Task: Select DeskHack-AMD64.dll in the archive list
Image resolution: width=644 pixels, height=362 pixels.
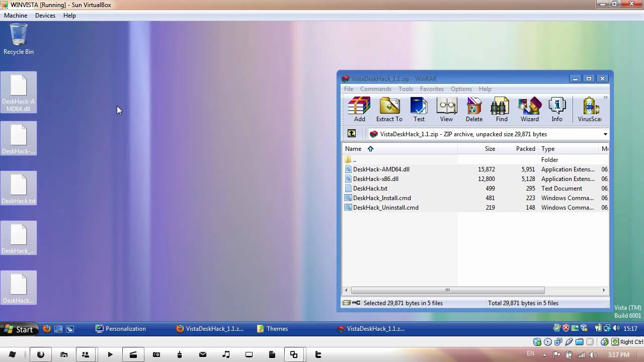Action: pos(475,169)
